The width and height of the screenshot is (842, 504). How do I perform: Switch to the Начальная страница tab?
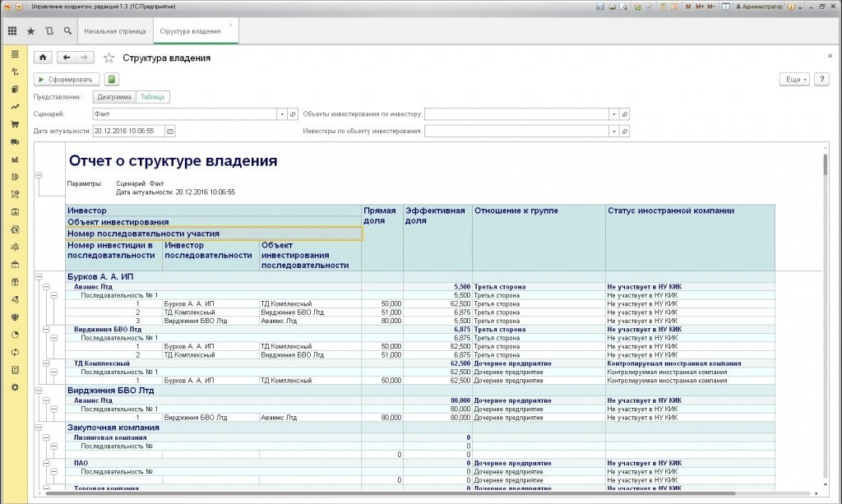coord(115,31)
